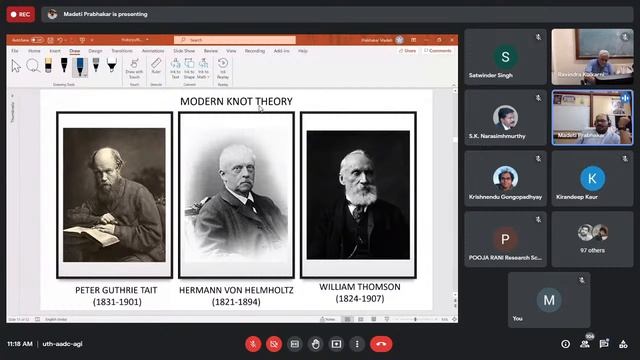Viewport: 640px width, 360px height.
Task: Switch to the Animations tab
Action: click(x=153, y=51)
